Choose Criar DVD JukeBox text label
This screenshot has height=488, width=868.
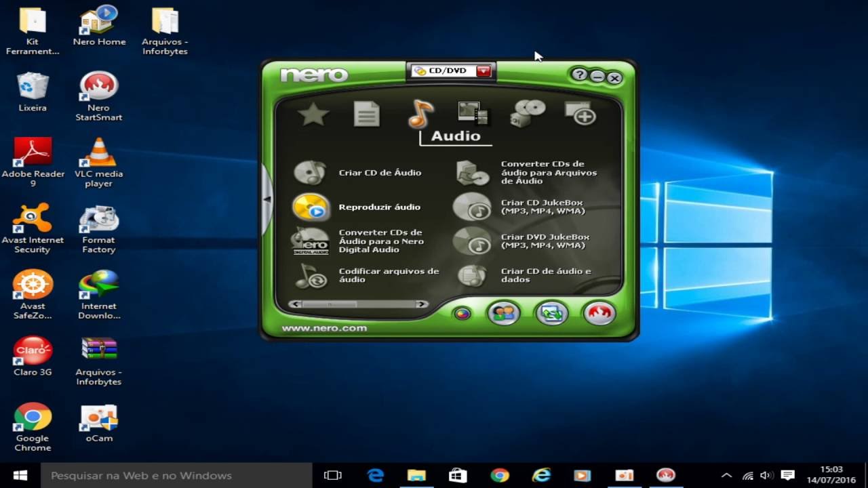(545, 241)
